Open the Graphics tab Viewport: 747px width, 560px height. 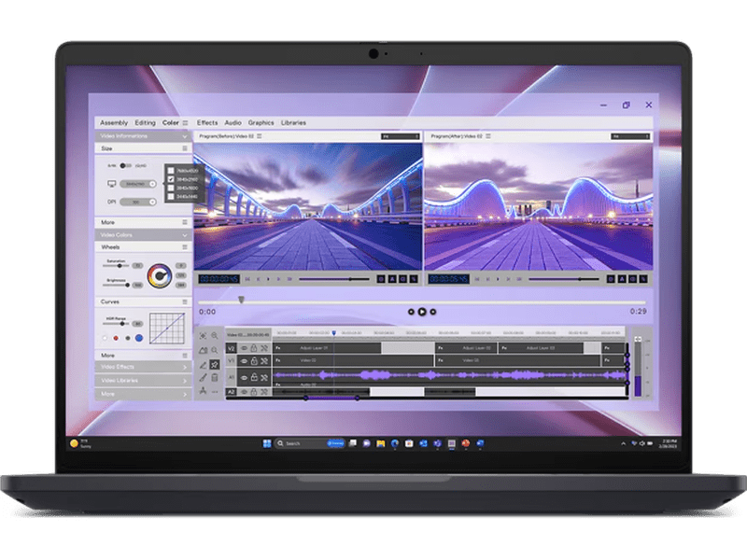pos(261,123)
